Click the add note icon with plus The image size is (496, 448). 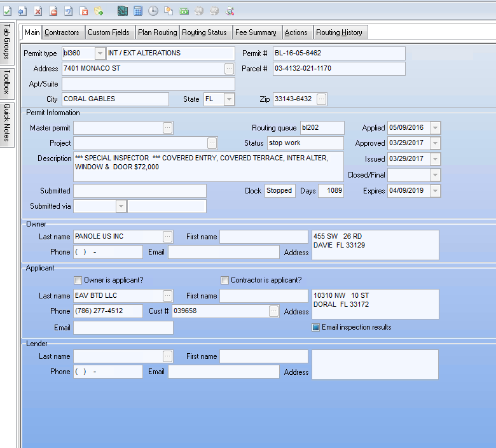[x=99, y=11]
